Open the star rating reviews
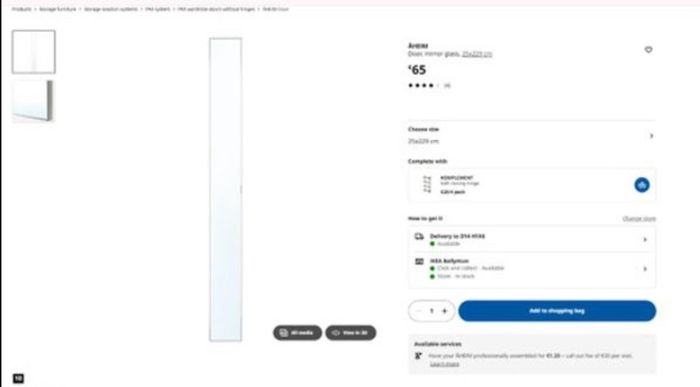 429,85
